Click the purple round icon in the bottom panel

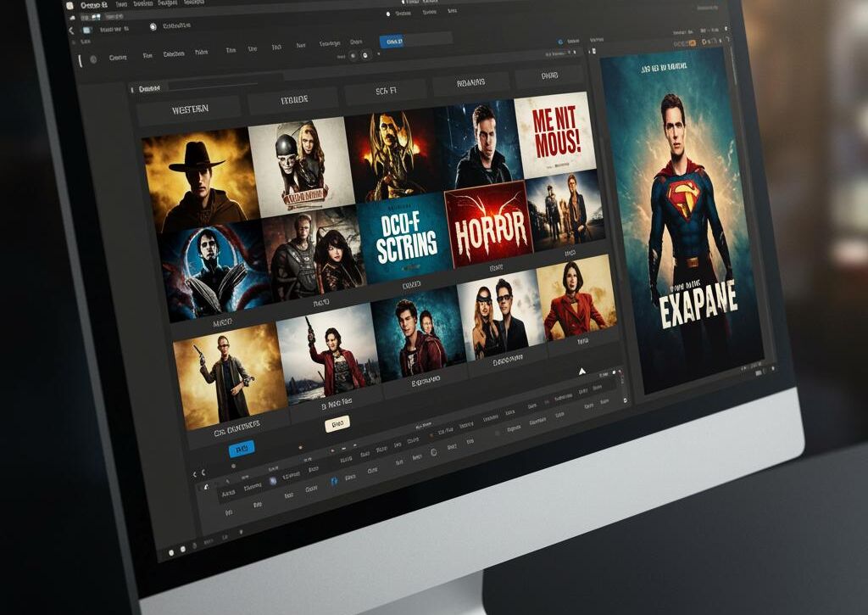click(x=273, y=482)
